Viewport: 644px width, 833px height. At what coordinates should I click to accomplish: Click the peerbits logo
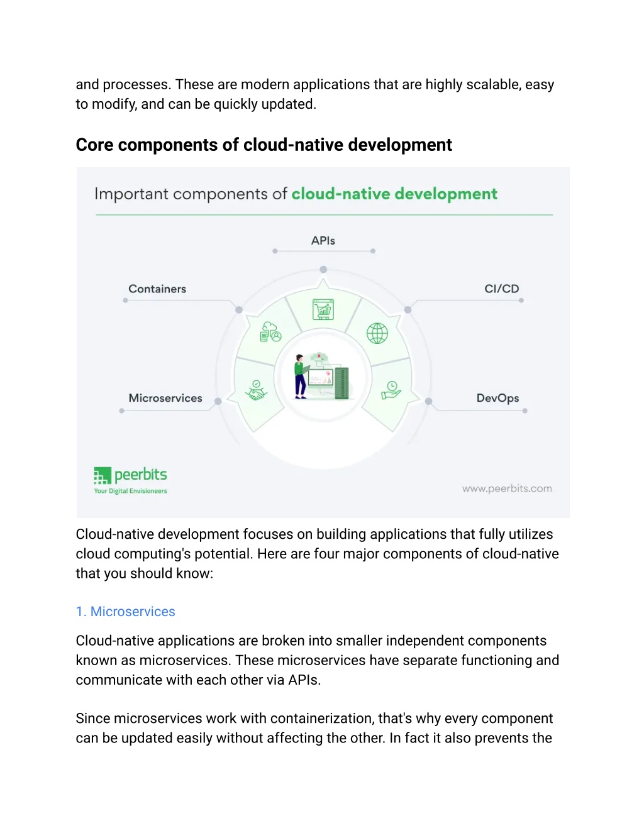coord(131,481)
